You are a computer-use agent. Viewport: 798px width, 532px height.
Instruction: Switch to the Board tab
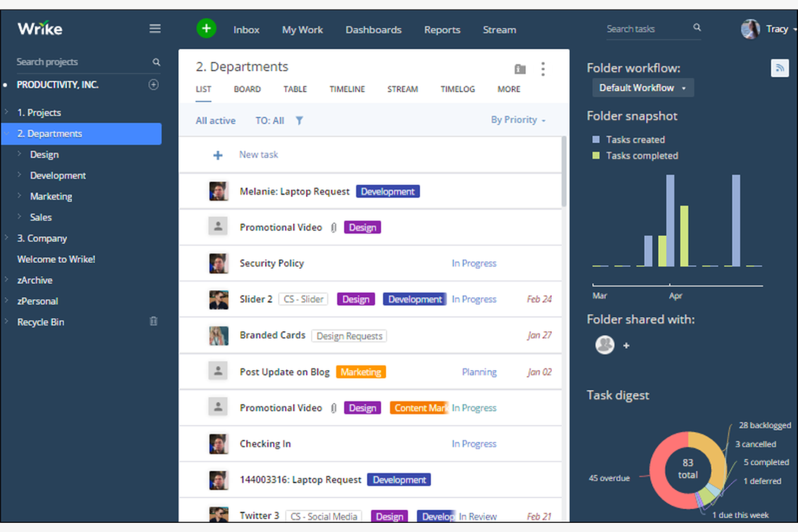point(247,89)
